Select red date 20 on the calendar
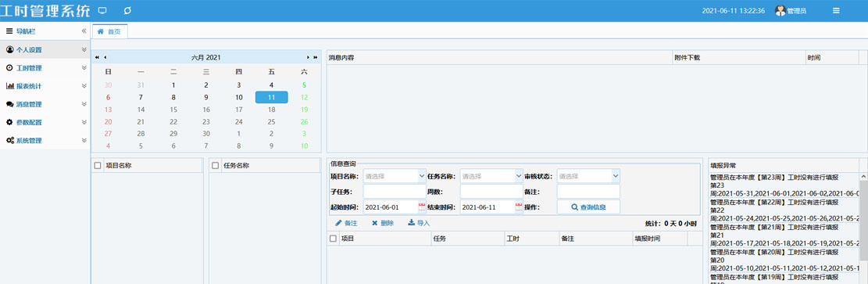The image size is (868, 284). click(108, 121)
